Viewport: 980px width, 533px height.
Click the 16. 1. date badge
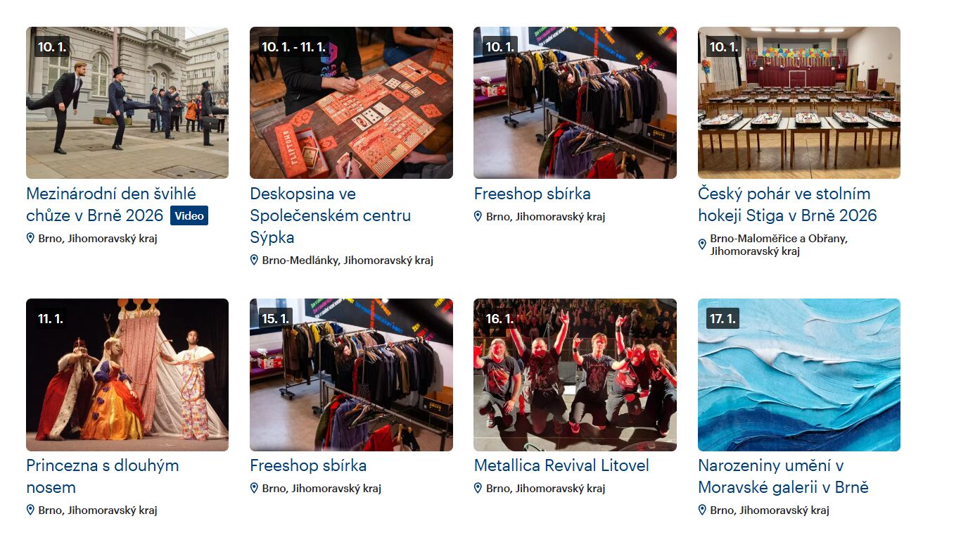[500, 319]
